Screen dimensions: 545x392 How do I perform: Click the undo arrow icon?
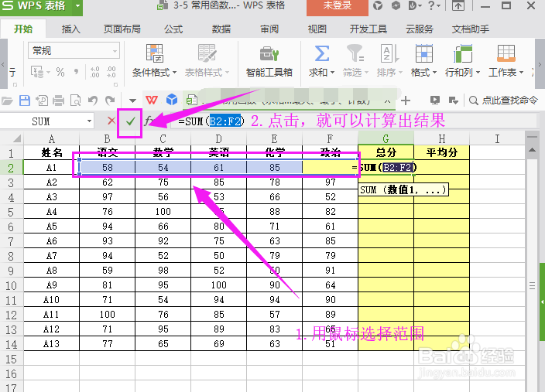pos(92,101)
